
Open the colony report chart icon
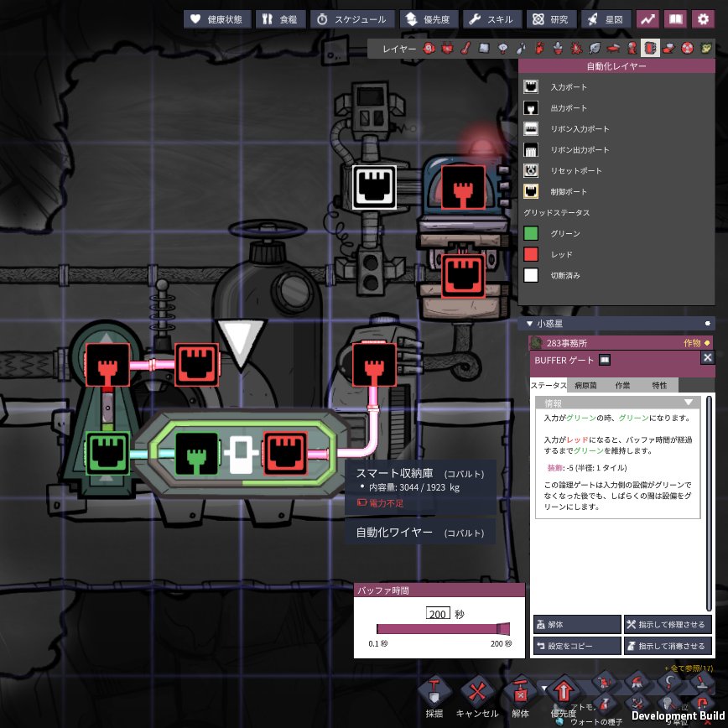click(x=647, y=19)
